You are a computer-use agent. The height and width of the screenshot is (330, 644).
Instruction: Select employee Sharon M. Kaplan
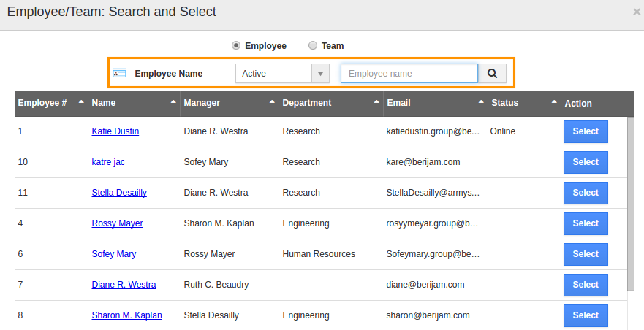coord(586,315)
